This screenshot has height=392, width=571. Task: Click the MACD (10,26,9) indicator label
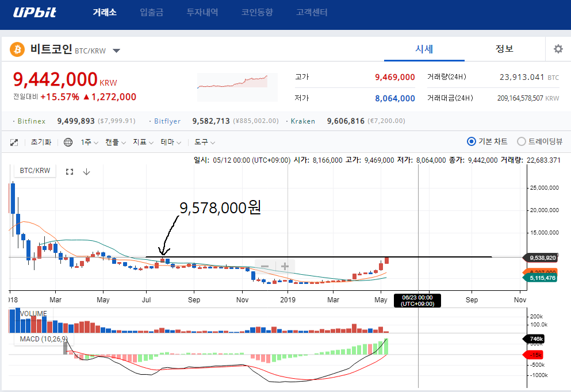click(44, 339)
